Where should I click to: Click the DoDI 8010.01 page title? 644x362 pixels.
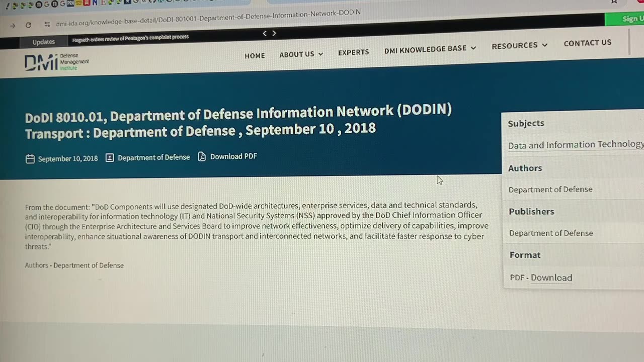click(x=238, y=122)
